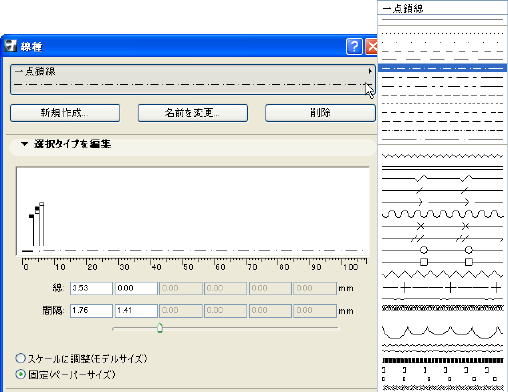Choose the double-slash symbol line type
Screen dimensions: 508x392
[442, 239]
